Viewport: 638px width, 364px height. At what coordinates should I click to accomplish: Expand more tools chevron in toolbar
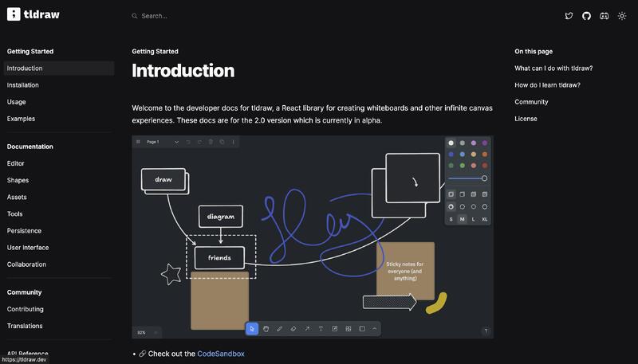coord(374,329)
